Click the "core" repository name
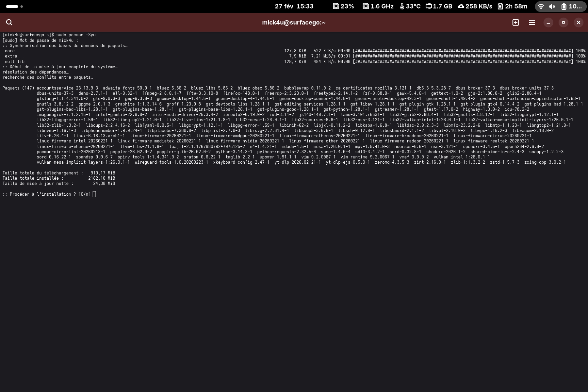This screenshot has width=588, height=392. 10,51
